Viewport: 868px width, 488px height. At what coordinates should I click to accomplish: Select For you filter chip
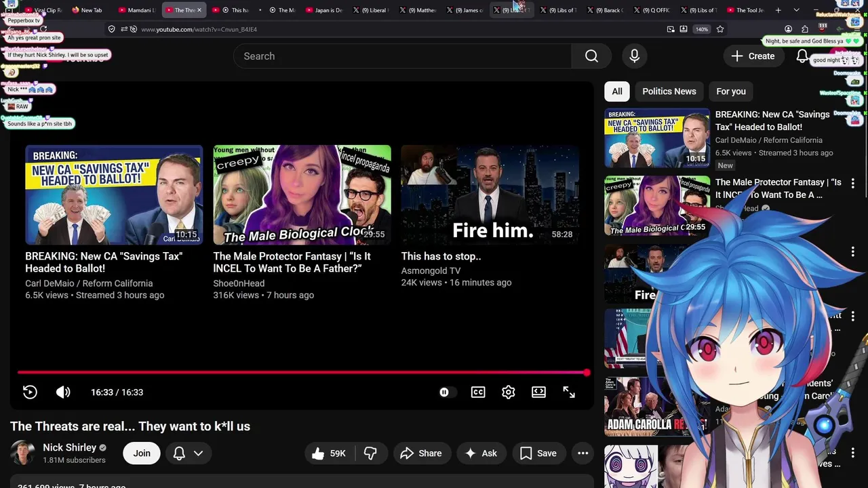pos(731,91)
